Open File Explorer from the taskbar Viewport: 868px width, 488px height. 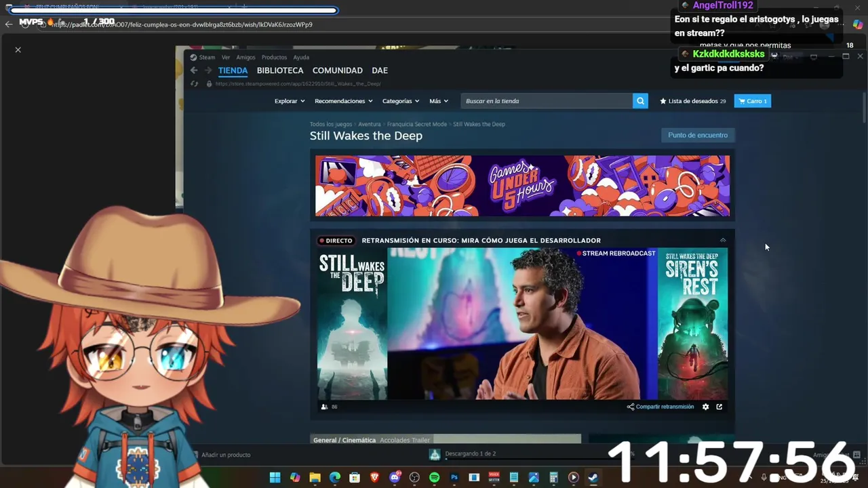[315, 478]
